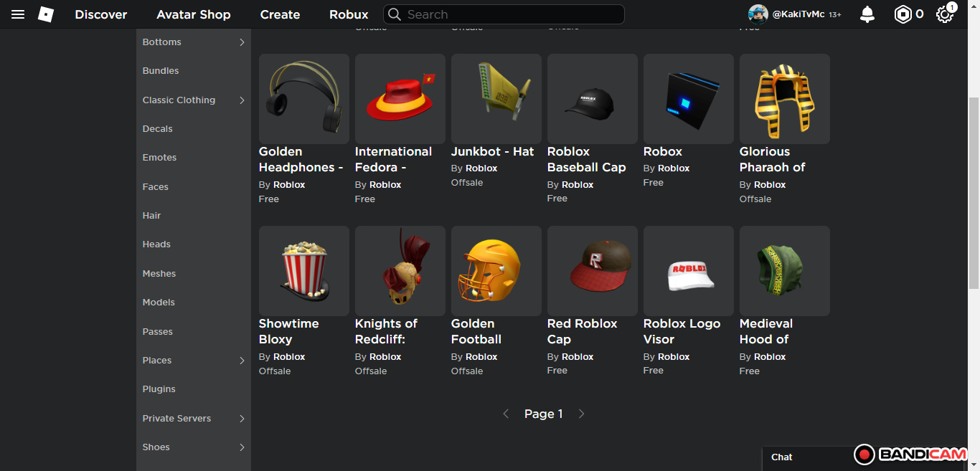The width and height of the screenshot is (980, 471).
Task: Click the KakiTvMc avatar picture
Action: [x=758, y=14]
